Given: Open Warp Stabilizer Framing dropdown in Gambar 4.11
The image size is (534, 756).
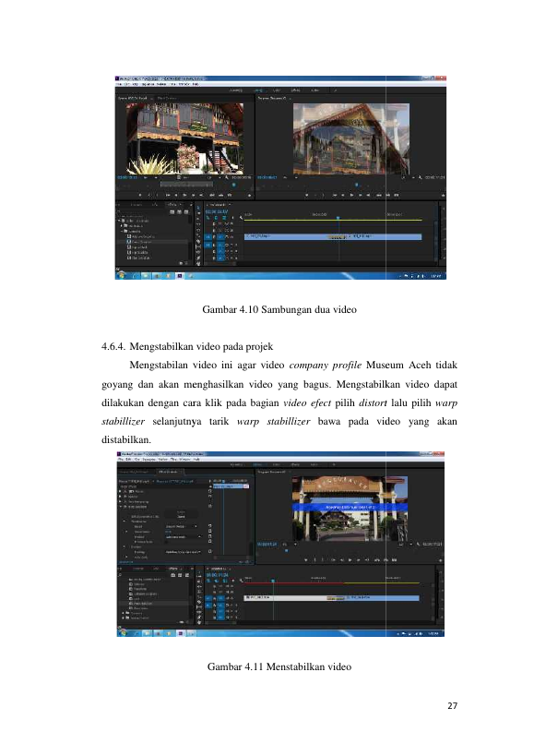Looking at the screenshot, I should [x=183, y=552].
